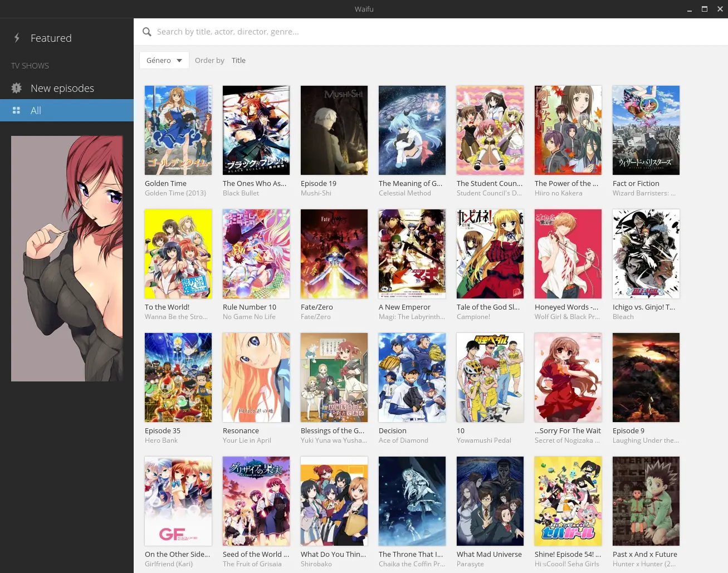Open the No Game No Life poster
This screenshot has width=728, height=573.
coord(256,254)
